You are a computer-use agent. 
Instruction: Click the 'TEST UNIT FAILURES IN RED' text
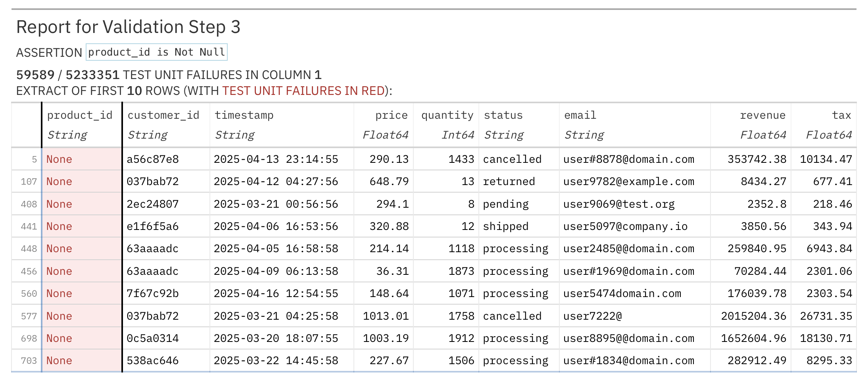point(303,91)
